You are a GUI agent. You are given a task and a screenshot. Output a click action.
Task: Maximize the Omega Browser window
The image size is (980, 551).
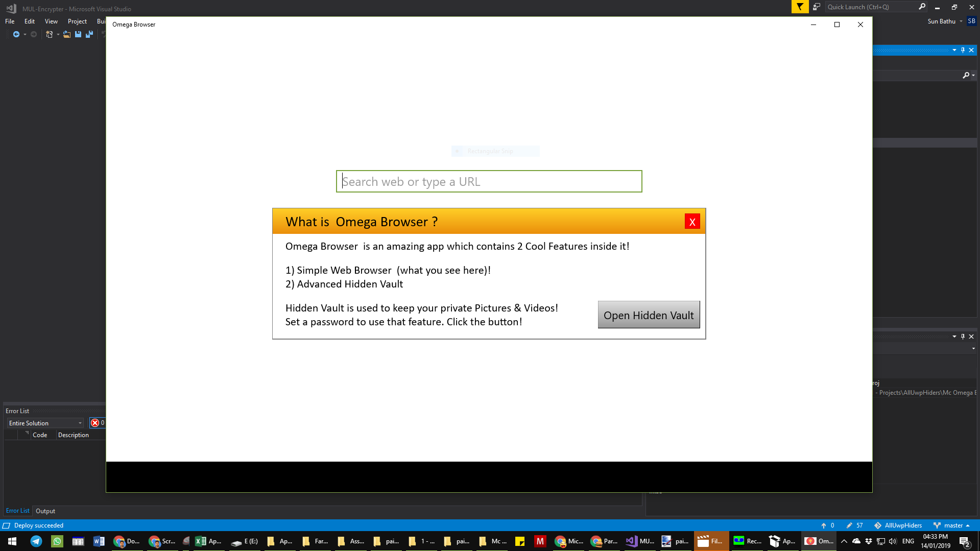pyautogui.click(x=837, y=25)
